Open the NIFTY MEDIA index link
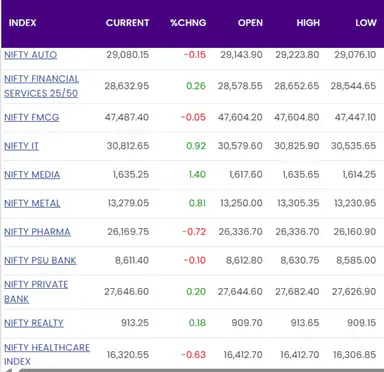Viewport: 384px width, 372px height. click(32, 175)
